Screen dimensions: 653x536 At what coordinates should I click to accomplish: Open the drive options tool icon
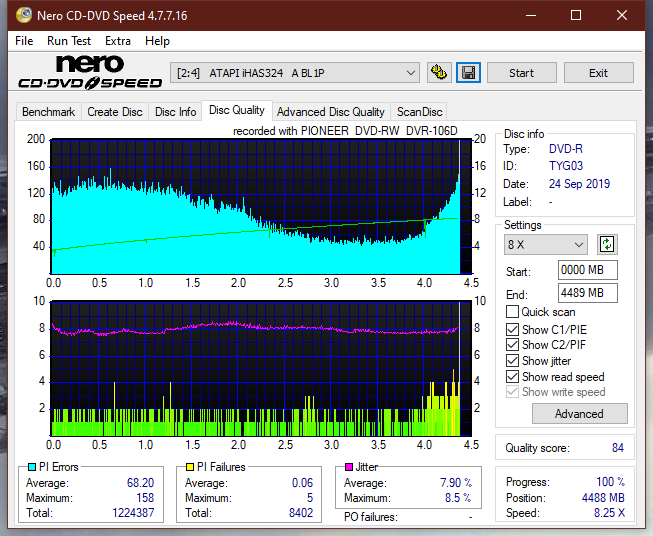(x=439, y=73)
